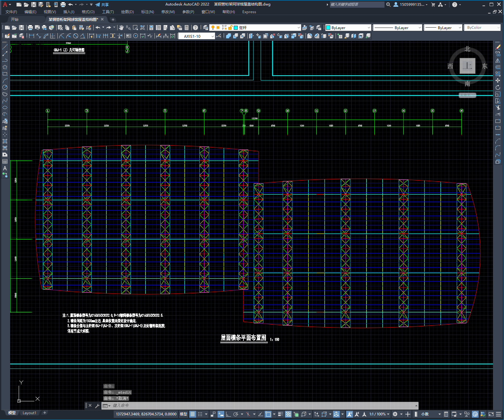Switch to the Layout1 tab
Screen dimensions: 504x420
pyautogui.click(x=29, y=413)
